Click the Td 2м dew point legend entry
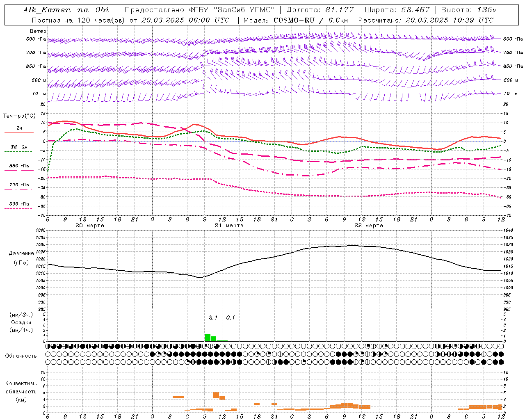This screenshot has height=420, width=525. click(19, 147)
